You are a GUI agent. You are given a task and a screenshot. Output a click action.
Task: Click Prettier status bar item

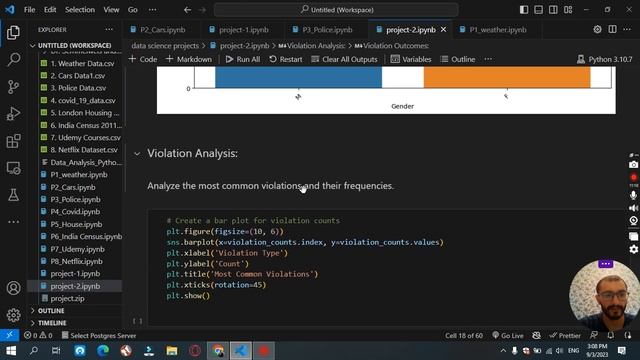click(x=565, y=336)
